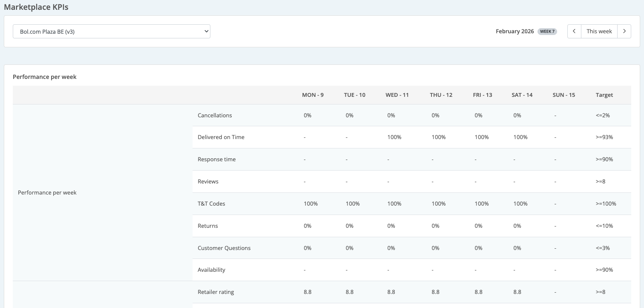Go to previous week arrow
Image resolution: width=644 pixels, height=308 pixels.
tap(574, 31)
